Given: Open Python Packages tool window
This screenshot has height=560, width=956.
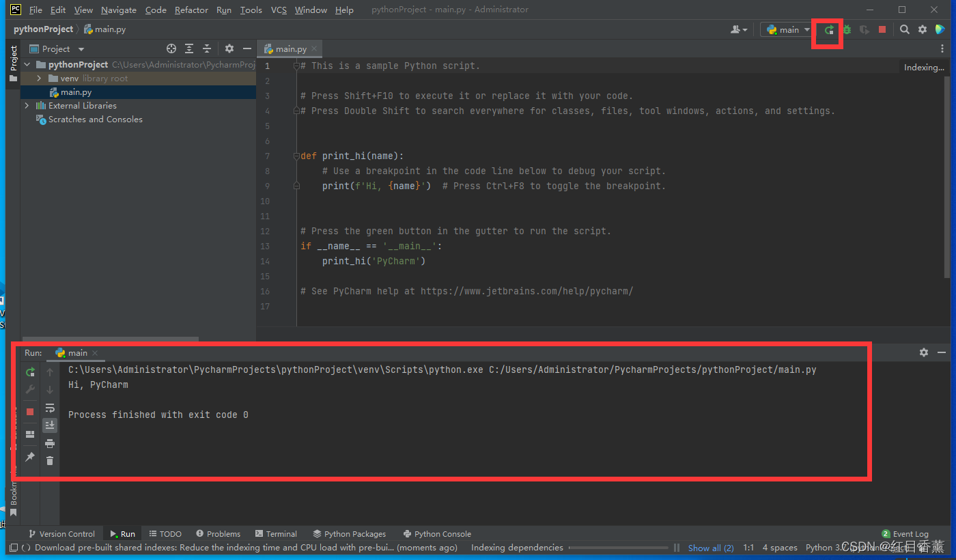Looking at the screenshot, I should (350, 534).
